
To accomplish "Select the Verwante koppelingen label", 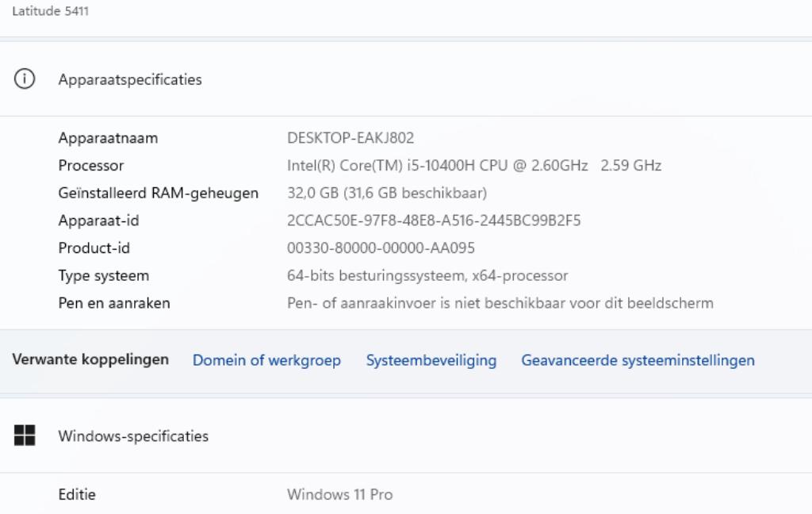I will [x=90, y=359].
